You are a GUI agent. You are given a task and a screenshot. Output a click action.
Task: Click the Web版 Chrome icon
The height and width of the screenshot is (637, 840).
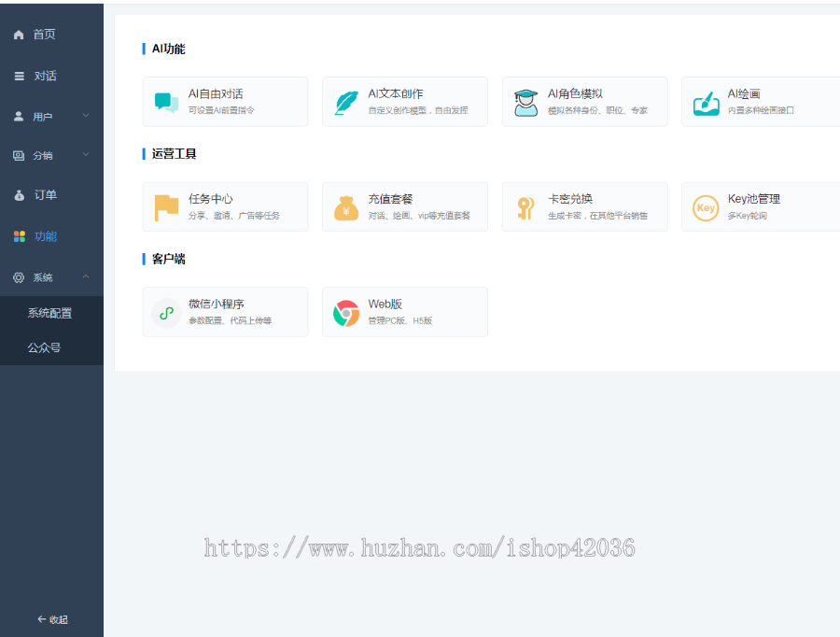pos(346,313)
